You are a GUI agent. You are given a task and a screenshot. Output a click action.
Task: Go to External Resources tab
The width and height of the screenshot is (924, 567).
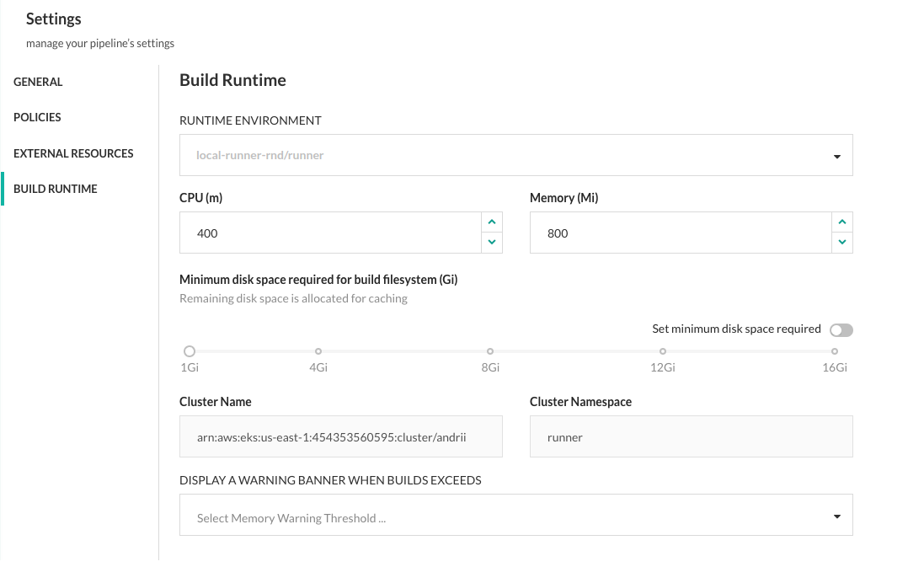(73, 153)
